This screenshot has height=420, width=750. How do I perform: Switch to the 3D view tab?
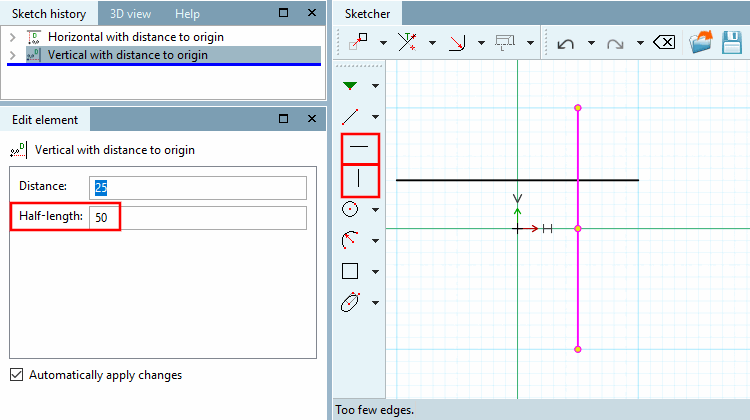tap(130, 14)
